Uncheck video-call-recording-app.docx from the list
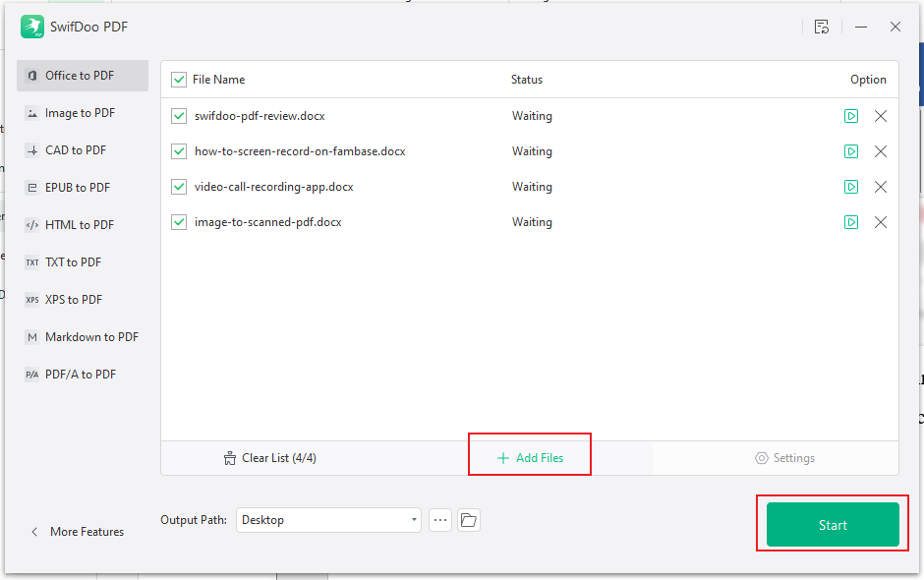Screen dimensions: 924x580 point(179,186)
